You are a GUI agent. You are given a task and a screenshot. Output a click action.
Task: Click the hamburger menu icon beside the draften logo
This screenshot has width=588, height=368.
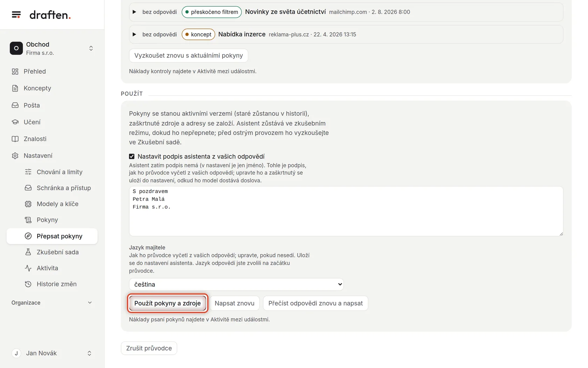(x=16, y=15)
